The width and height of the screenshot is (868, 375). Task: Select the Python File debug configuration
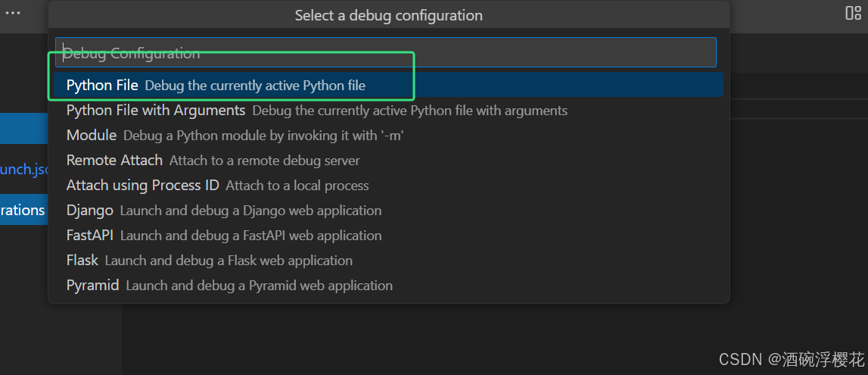[x=102, y=86]
